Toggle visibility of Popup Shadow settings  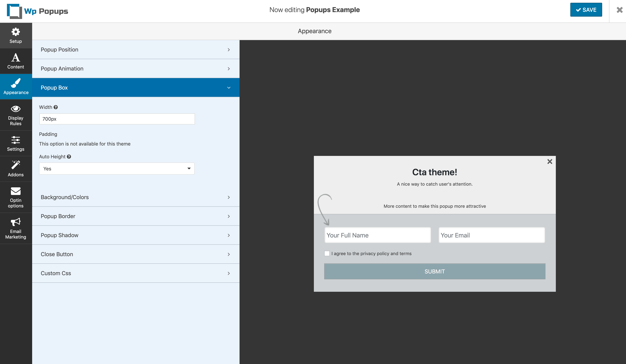pyautogui.click(x=136, y=235)
